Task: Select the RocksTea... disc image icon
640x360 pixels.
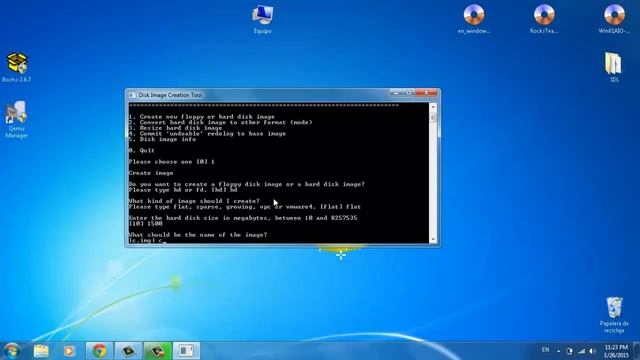Action: point(544,19)
